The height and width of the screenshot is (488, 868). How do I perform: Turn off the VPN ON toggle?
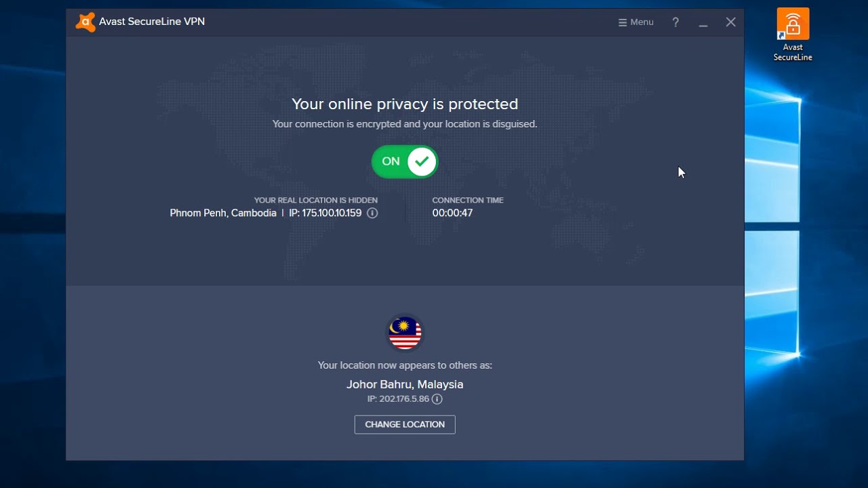pos(405,161)
